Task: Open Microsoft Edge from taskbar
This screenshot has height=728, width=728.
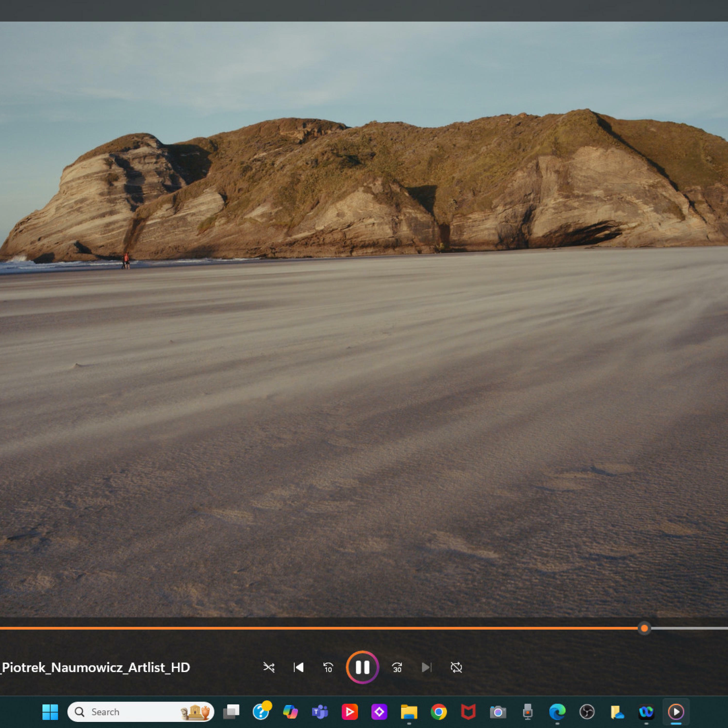Action: point(557,712)
